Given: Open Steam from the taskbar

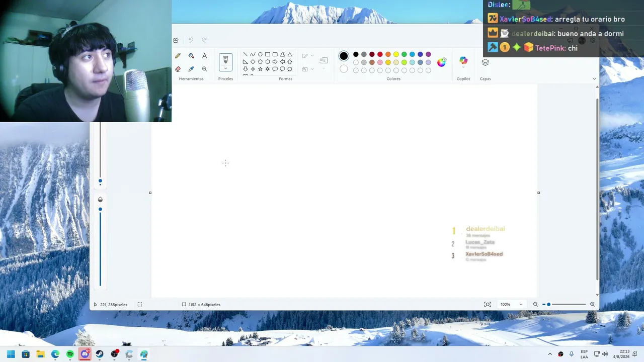Looking at the screenshot, I should (x=100, y=354).
